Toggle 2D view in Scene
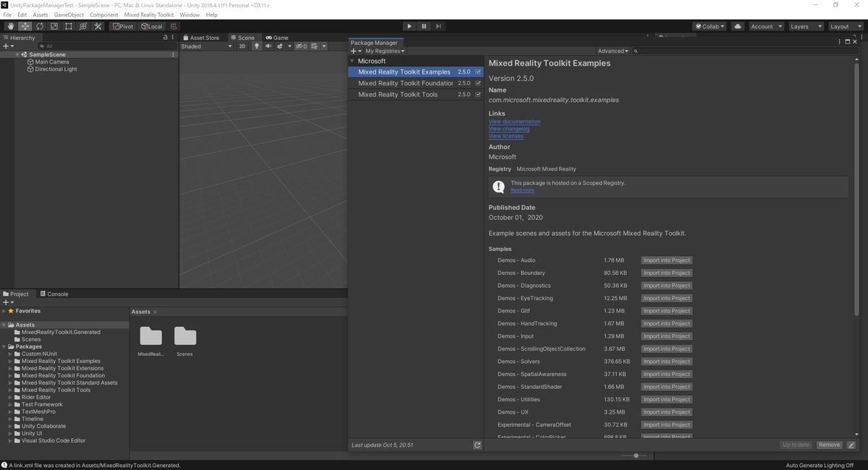This screenshot has width=868, height=470. (x=242, y=46)
